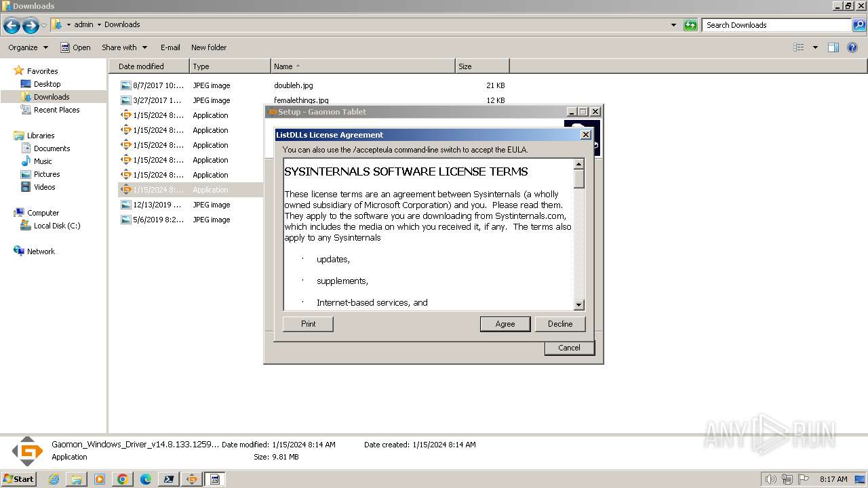868x488 pixels.
Task: Select Local Disk (C:)
Action: [57, 226]
